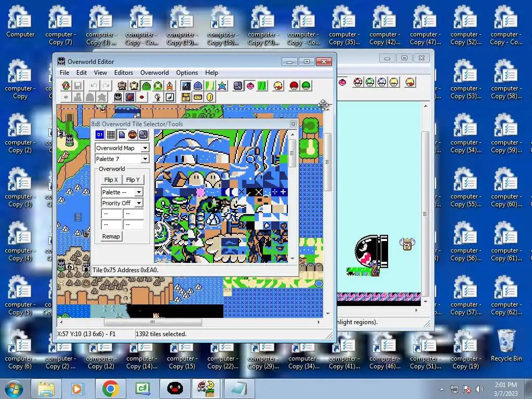
Task: Click the Remap button
Action: click(x=111, y=236)
